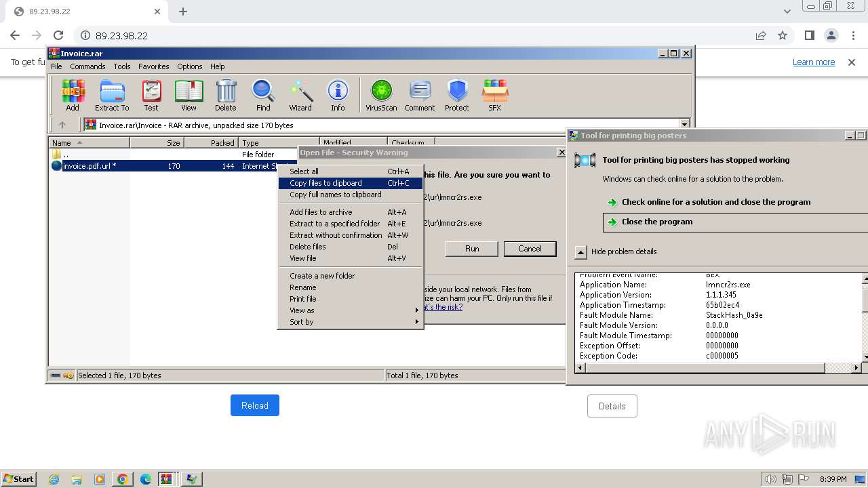Image resolution: width=868 pixels, height=488 pixels.
Task: Open the address path dropdown in WinRAR
Action: tap(684, 125)
